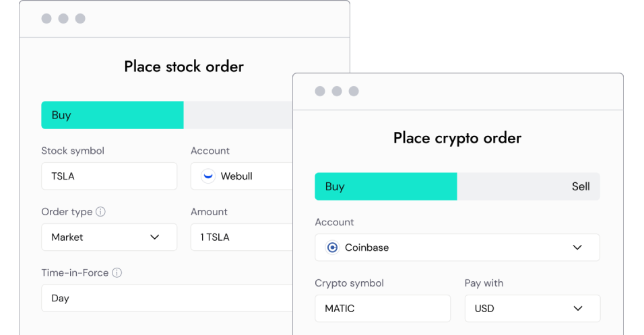Click the Coinbase logo icon
This screenshot has width=644, height=335.
coord(332,248)
